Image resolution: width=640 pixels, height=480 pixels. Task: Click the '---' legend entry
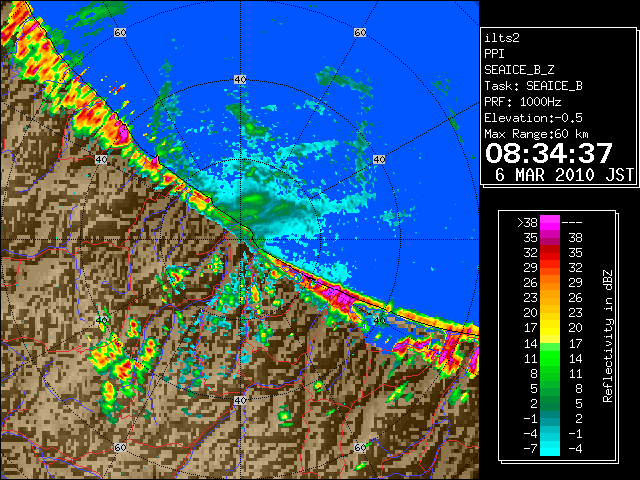(572, 223)
